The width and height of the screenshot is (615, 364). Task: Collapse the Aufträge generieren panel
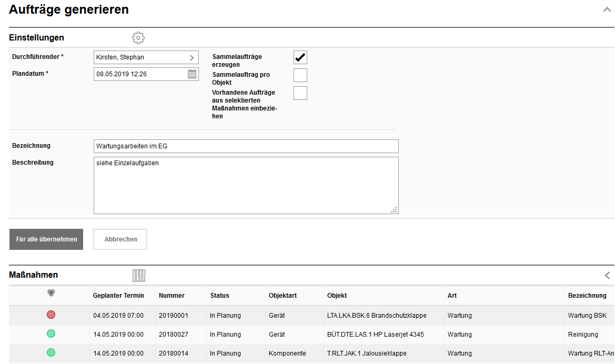pyautogui.click(x=607, y=9)
